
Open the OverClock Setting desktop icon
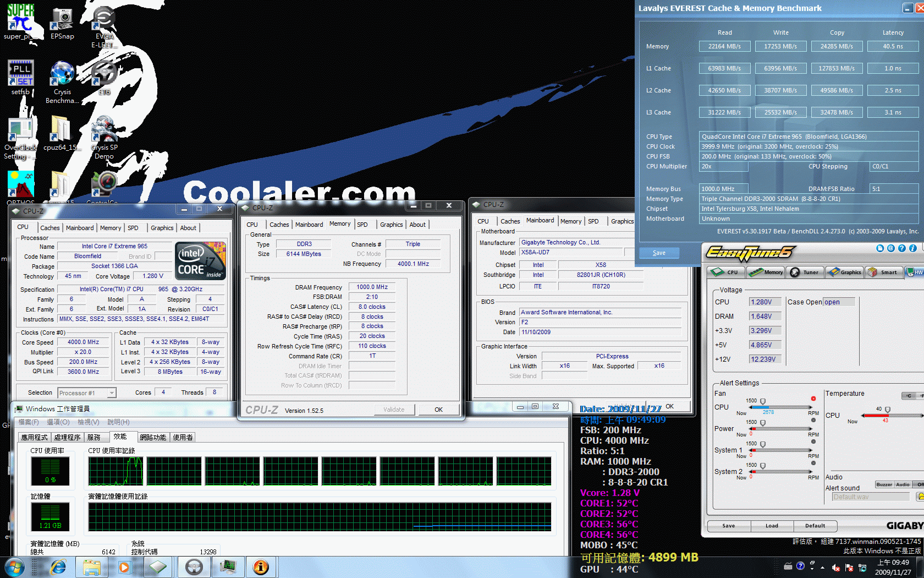tap(20, 138)
